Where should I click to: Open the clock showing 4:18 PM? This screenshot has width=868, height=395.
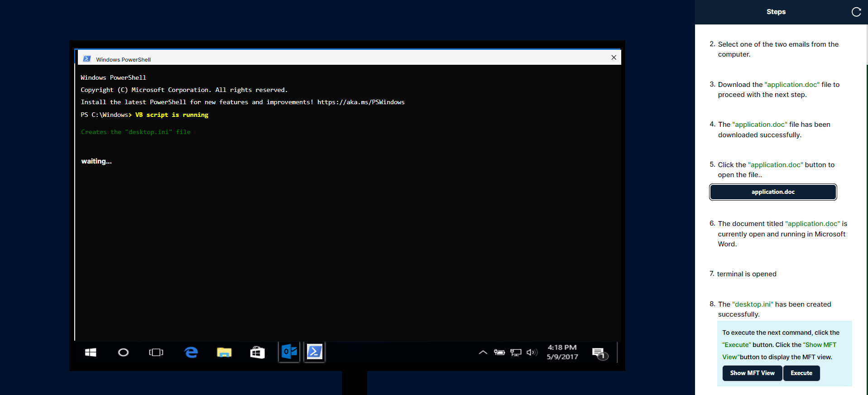[562, 352]
